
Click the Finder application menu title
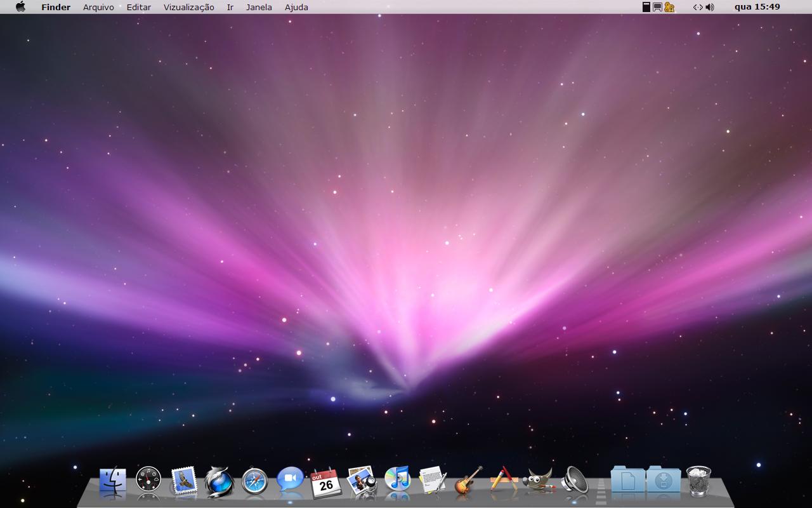pyautogui.click(x=56, y=7)
